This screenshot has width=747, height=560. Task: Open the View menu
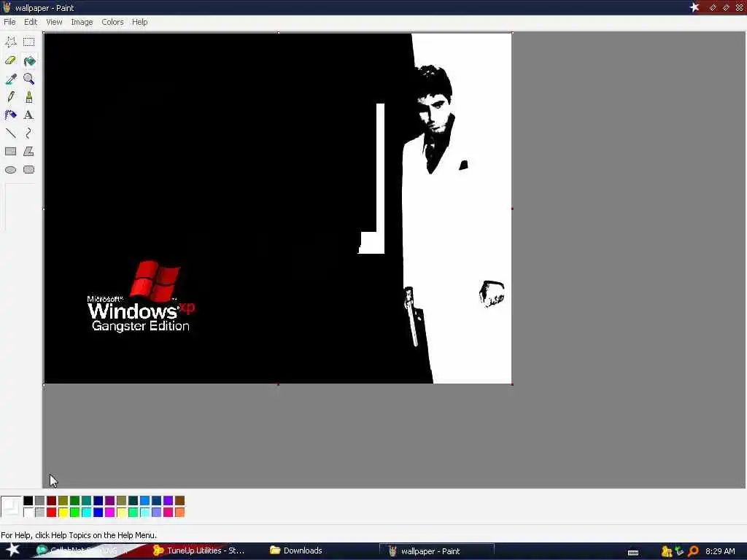[54, 22]
